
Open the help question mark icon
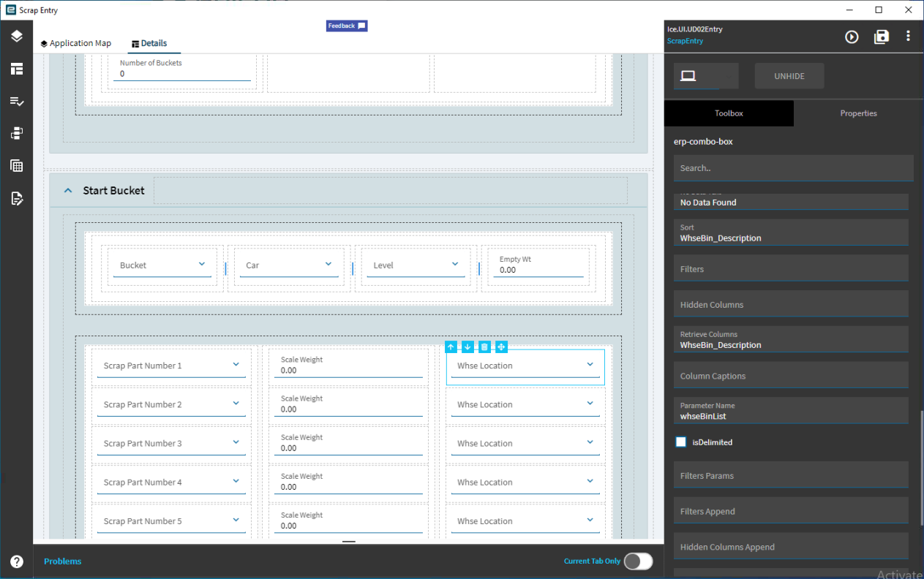pyautogui.click(x=17, y=561)
